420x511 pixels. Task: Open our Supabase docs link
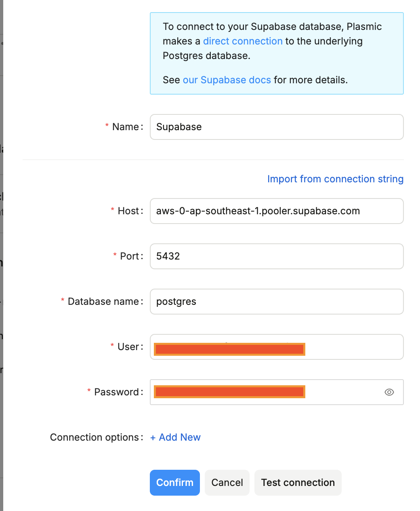click(x=227, y=80)
